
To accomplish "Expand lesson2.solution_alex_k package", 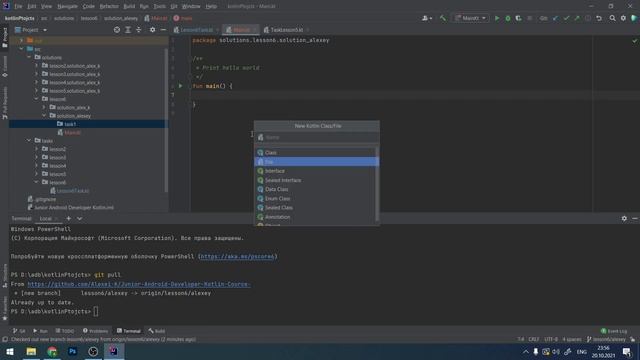I will pyautogui.click(x=36, y=66).
